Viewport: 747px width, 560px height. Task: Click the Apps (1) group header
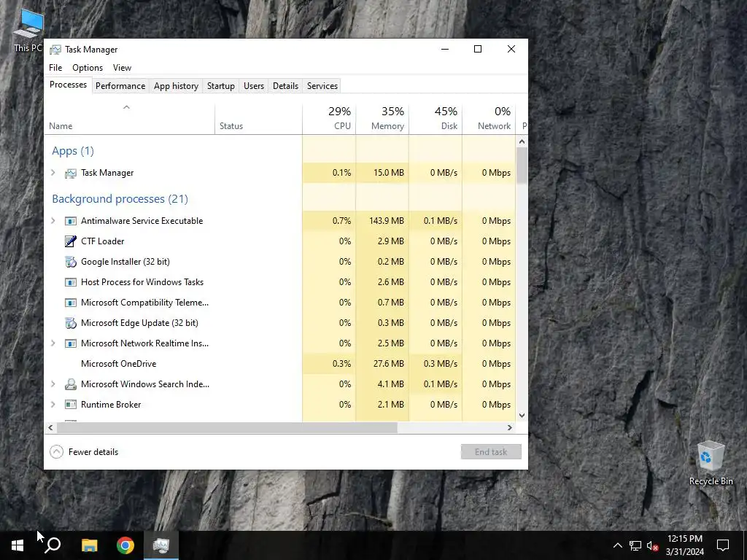(x=73, y=151)
